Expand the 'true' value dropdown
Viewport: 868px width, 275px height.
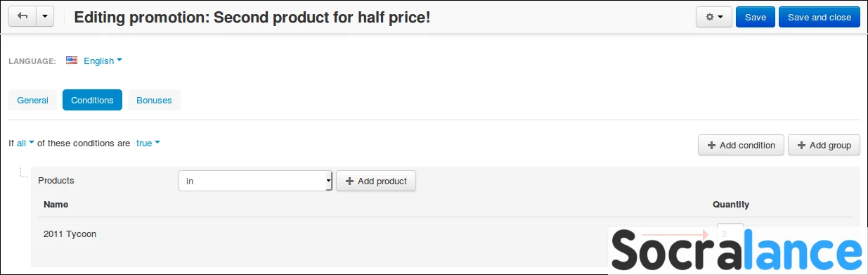[148, 143]
